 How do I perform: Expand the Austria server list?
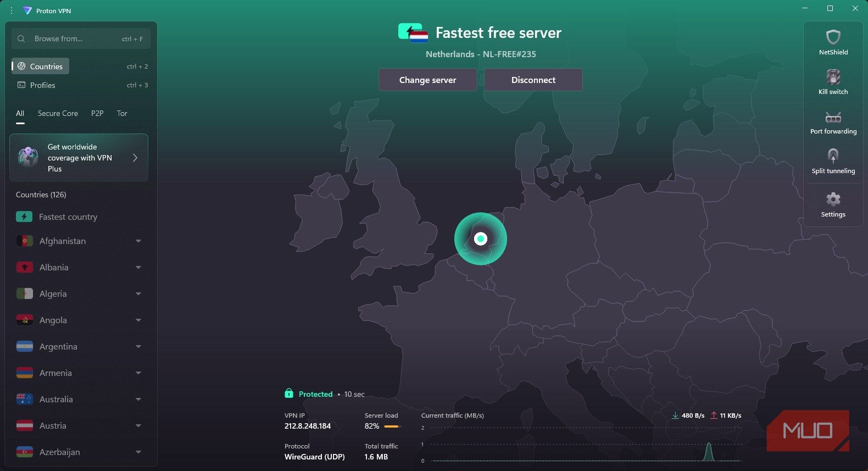[138, 425]
